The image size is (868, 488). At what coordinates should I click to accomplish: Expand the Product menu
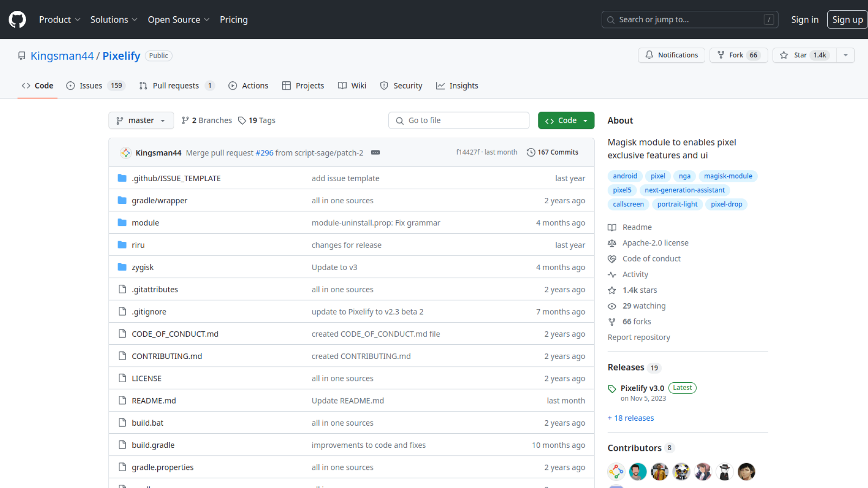tap(59, 19)
